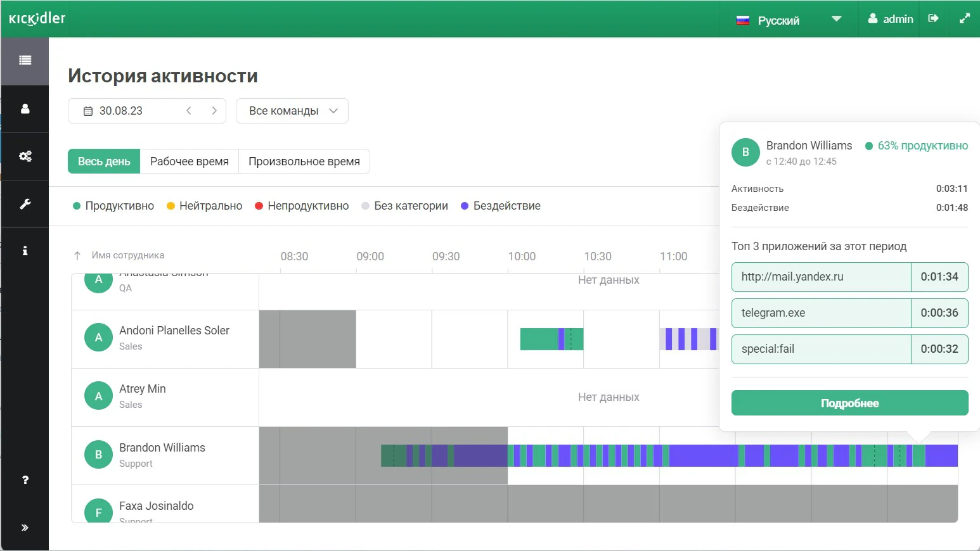Open the employees sidebar icon
980x551 pixels.
25,109
